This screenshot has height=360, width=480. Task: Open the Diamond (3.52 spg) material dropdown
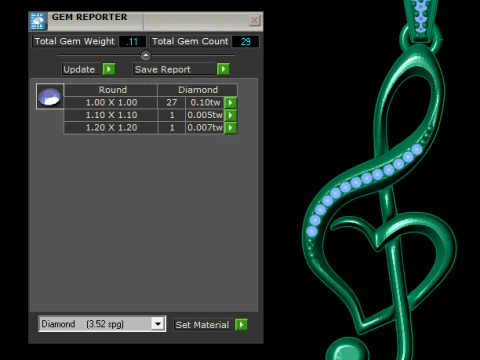[x=102, y=324]
